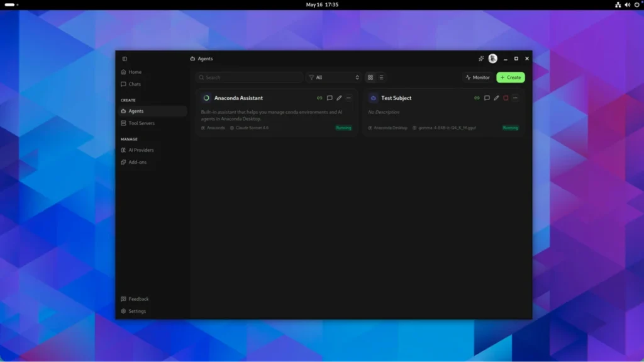Click Anaconda Desktop provider label
This screenshot has width=644, height=362.
coord(390,128)
